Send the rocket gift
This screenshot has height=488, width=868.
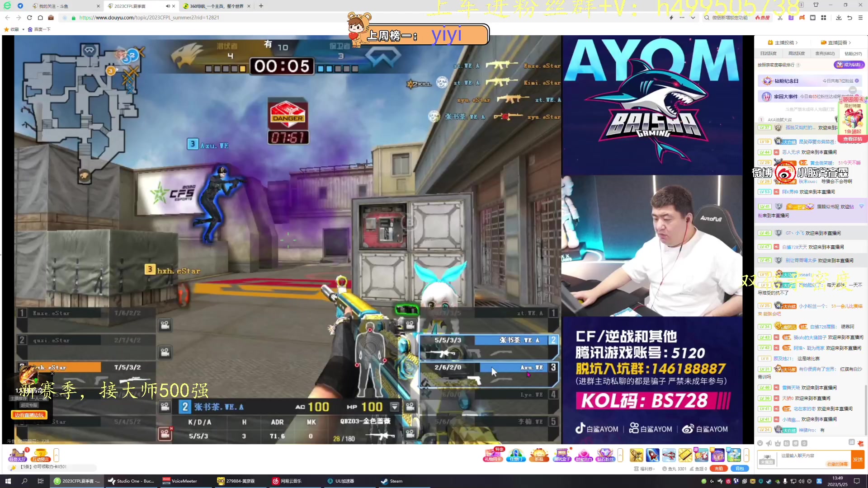click(x=652, y=455)
